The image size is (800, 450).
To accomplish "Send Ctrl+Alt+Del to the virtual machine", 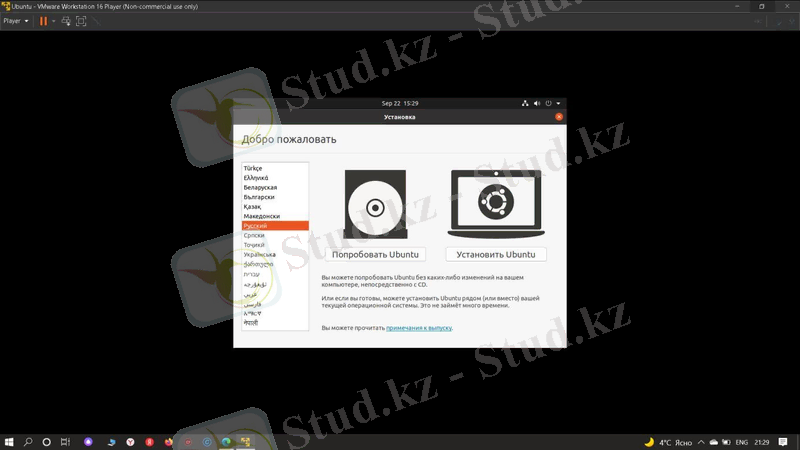I will (66, 21).
